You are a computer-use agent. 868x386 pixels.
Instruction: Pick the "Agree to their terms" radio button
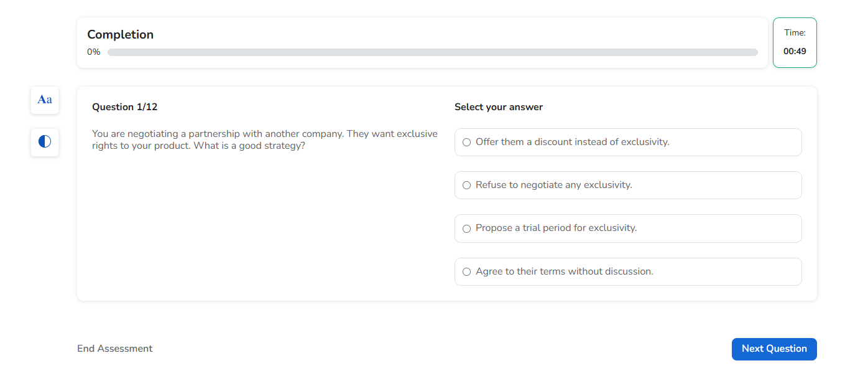point(467,272)
